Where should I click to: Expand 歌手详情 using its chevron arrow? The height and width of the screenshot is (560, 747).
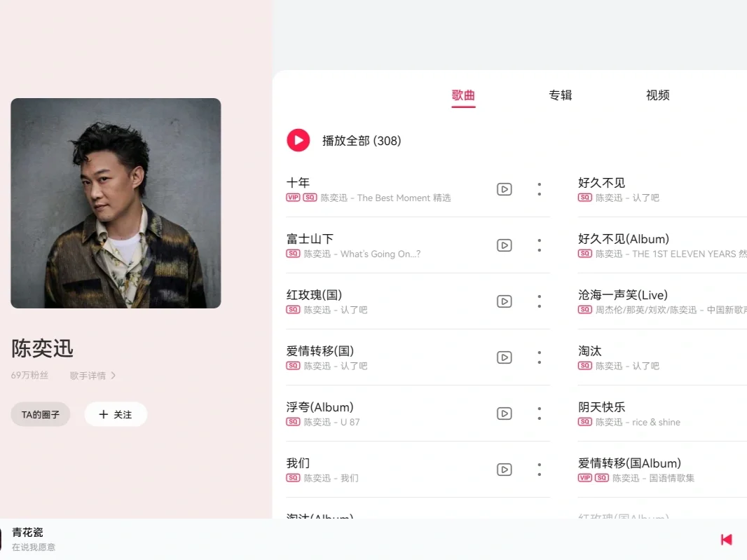113,376
